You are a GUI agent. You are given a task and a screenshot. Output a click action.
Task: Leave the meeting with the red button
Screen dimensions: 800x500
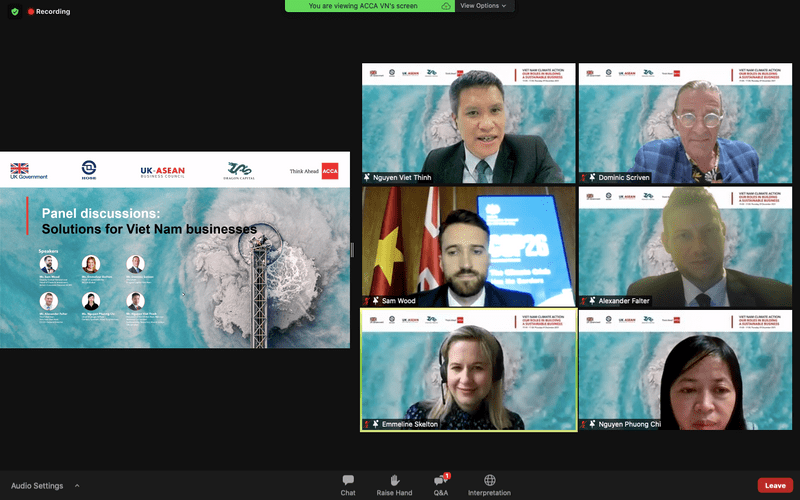[x=774, y=485]
